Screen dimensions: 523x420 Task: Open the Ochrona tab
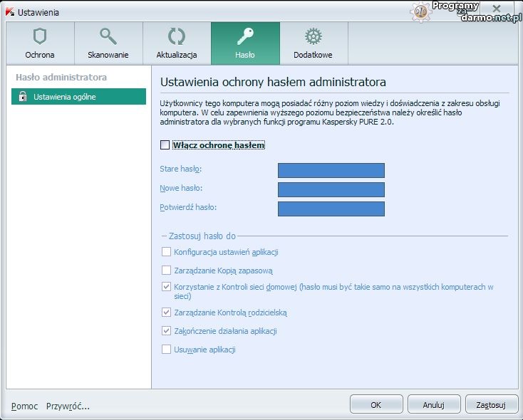tap(40, 43)
